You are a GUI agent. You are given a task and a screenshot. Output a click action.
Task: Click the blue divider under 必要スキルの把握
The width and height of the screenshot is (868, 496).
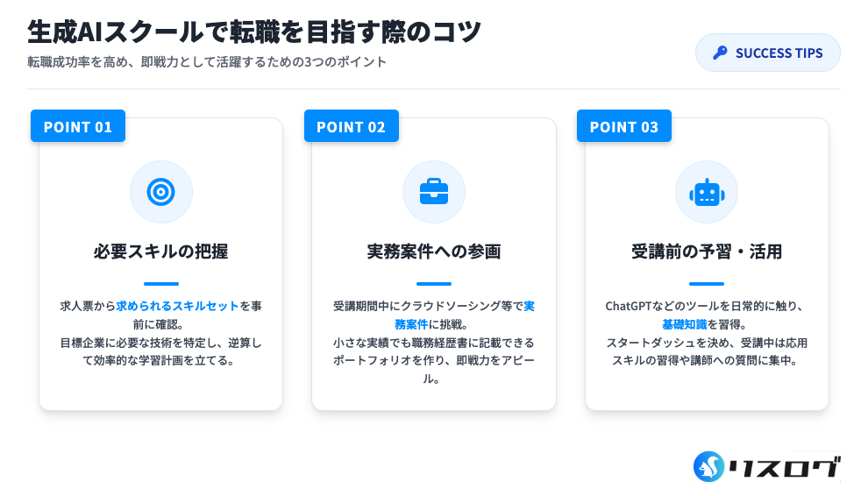click(160, 284)
